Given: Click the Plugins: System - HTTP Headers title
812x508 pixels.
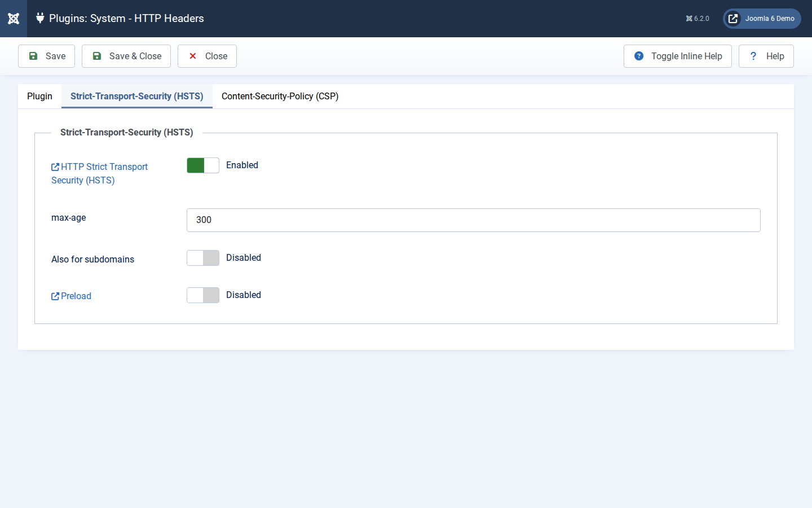Looking at the screenshot, I should coord(126,18).
